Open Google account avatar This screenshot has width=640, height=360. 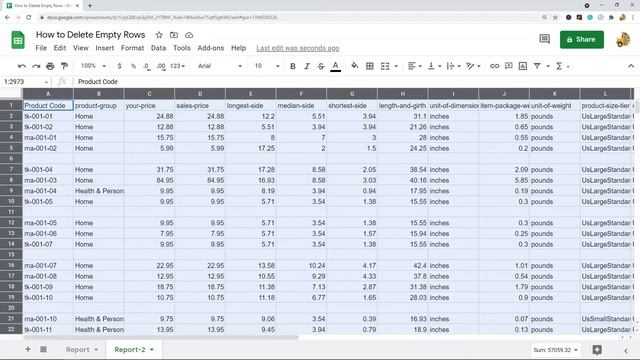tap(623, 40)
